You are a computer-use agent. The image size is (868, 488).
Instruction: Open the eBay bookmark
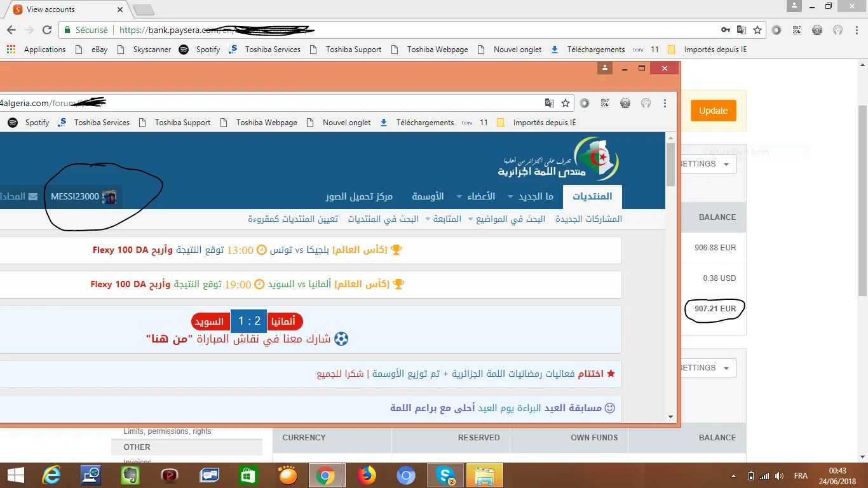click(x=99, y=50)
